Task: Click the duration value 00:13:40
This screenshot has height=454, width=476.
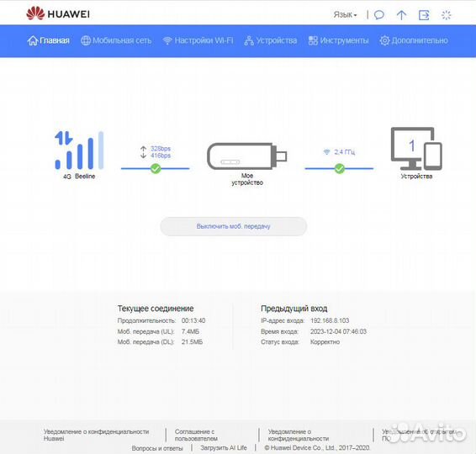Action: pyautogui.click(x=193, y=320)
